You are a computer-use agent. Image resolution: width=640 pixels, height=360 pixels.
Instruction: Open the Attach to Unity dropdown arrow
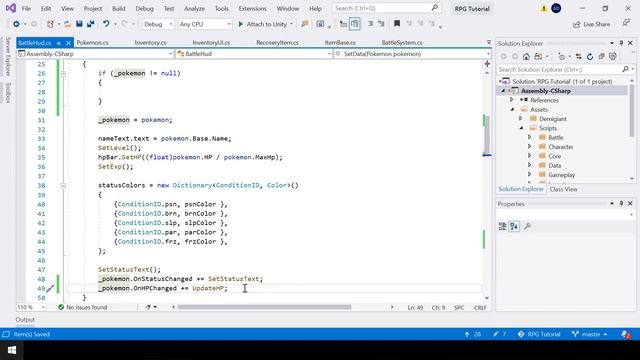[x=291, y=24]
